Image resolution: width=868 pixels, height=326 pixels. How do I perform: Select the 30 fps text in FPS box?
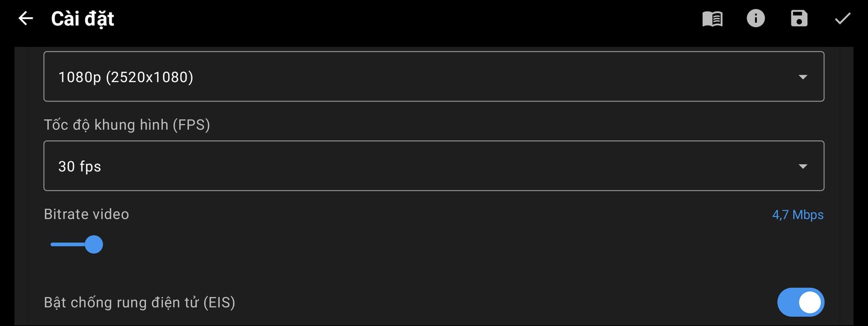click(x=80, y=166)
